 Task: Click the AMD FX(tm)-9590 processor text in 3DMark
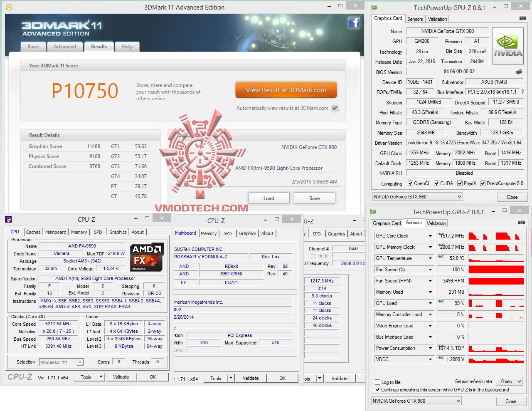tap(279, 168)
